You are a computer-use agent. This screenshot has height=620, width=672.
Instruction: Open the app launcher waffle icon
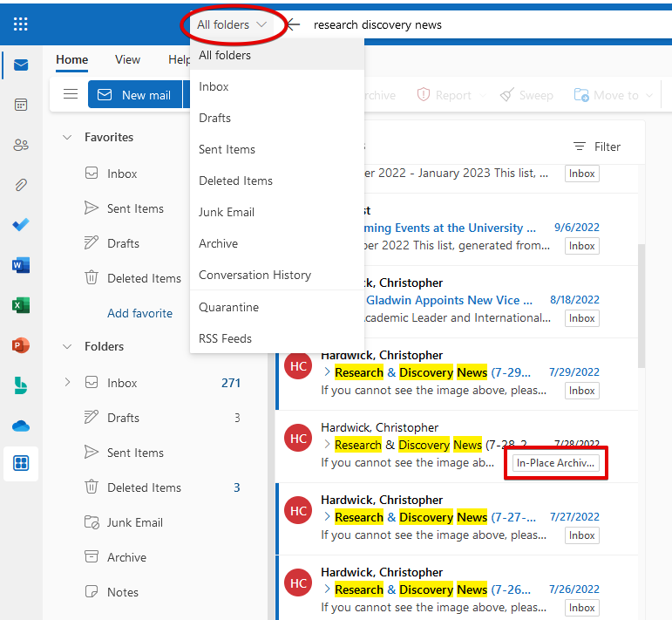click(x=21, y=24)
